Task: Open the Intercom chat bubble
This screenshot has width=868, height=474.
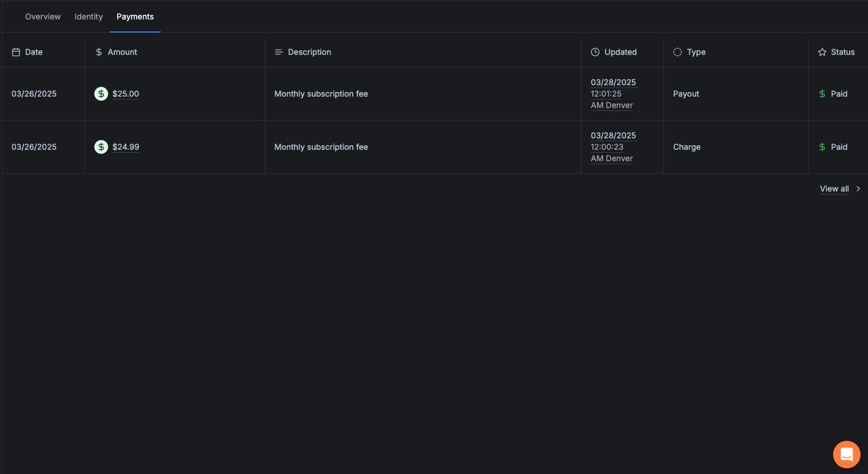Action: (846, 454)
